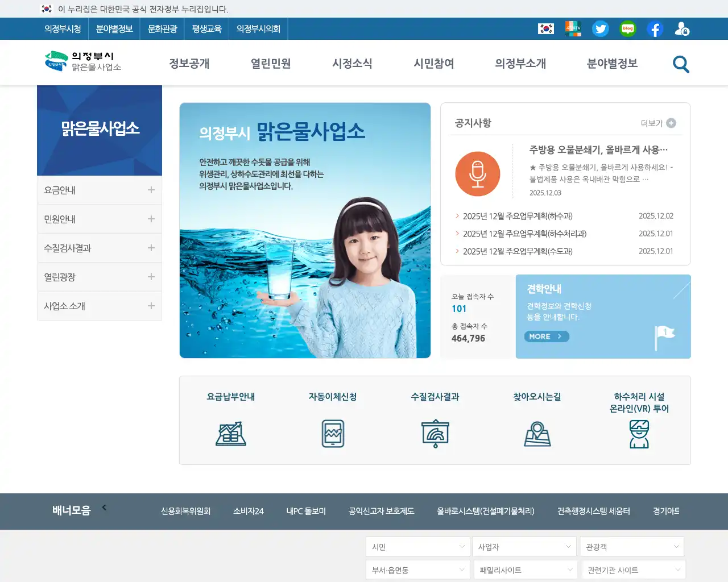Open the Twitter social media icon
Screen dimensions: 728x582
click(601, 28)
